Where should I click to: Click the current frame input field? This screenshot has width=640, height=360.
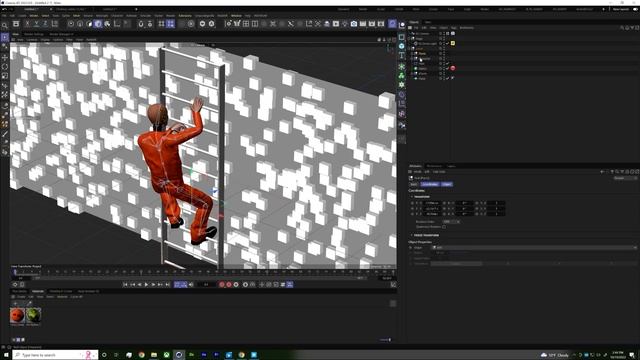tap(207, 284)
